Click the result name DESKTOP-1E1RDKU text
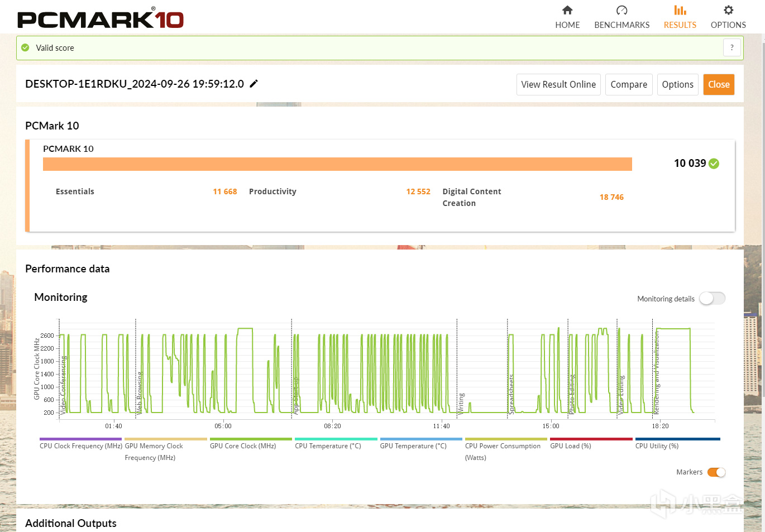 [135, 84]
